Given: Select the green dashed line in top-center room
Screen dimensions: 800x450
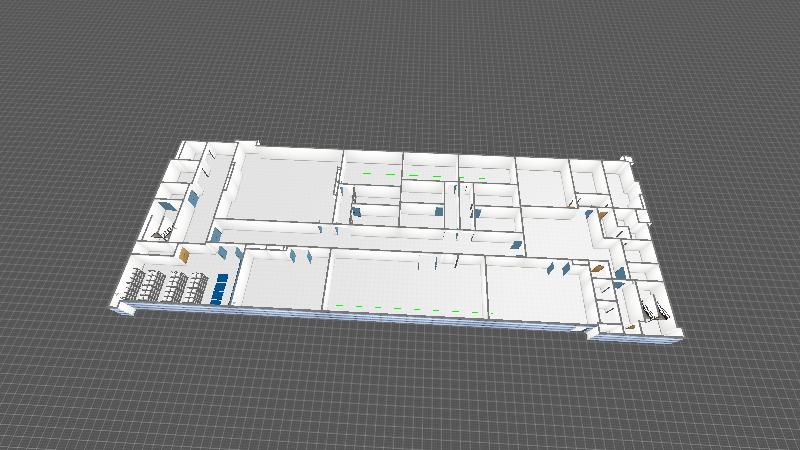Looking at the screenshot, I should tap(420, 176).
